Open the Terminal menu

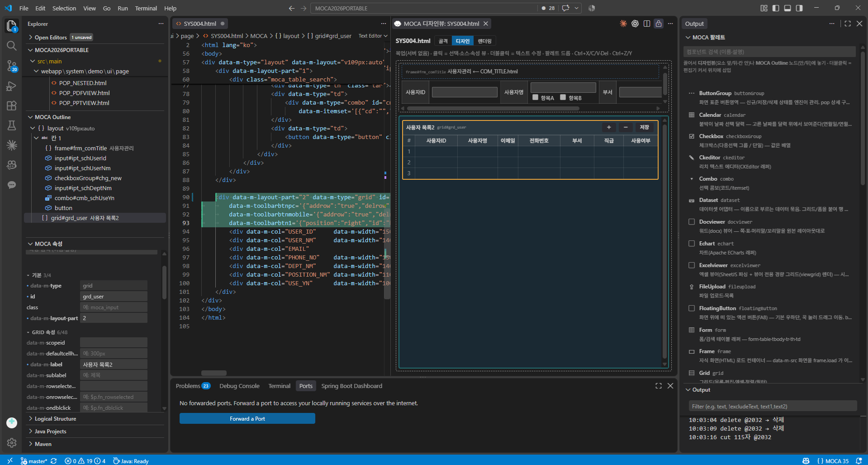tap(146, 8)
